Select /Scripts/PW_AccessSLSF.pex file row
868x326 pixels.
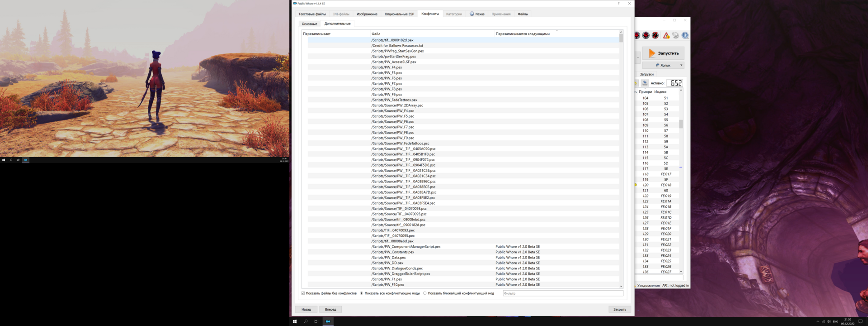(463, 62)
